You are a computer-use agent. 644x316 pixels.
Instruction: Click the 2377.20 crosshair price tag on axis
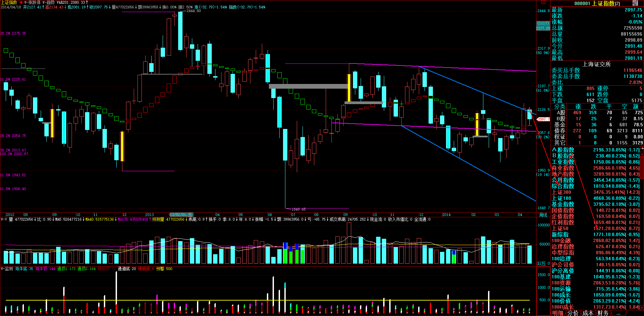coord(543,28)
